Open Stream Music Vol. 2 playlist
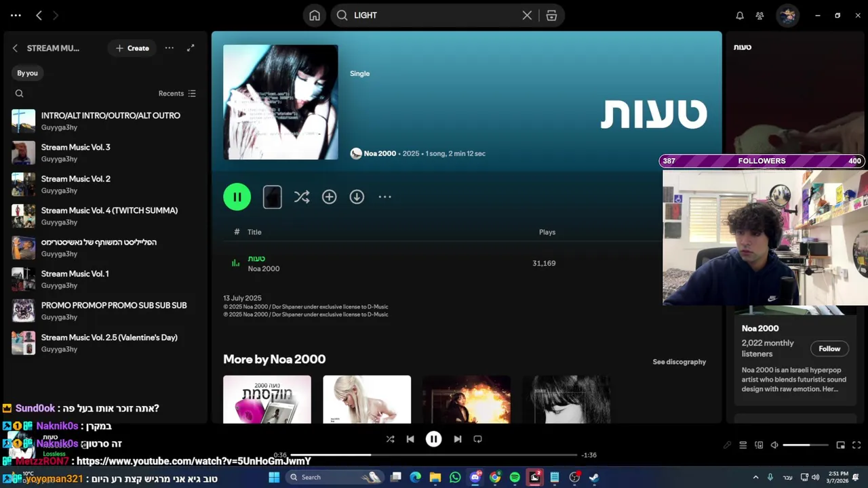This screenshot has height=488, width=868. (105, 184)
